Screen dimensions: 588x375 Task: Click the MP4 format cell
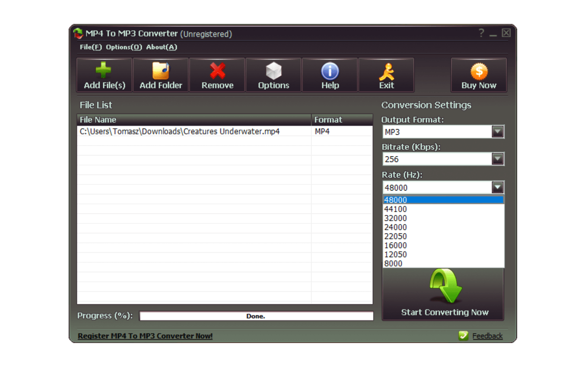(342, 131)
